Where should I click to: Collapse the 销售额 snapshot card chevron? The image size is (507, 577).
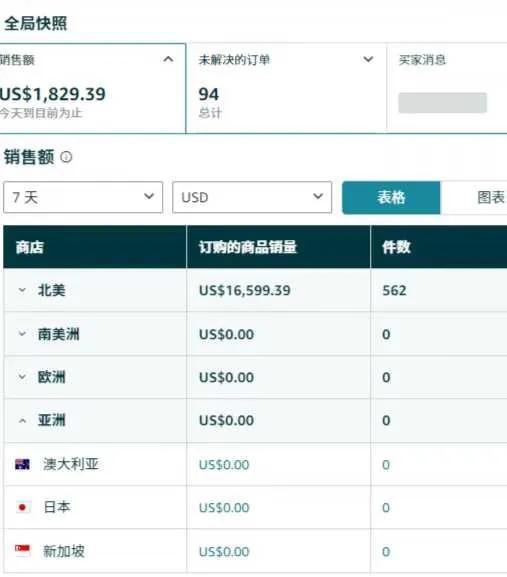tap(169, 59)
